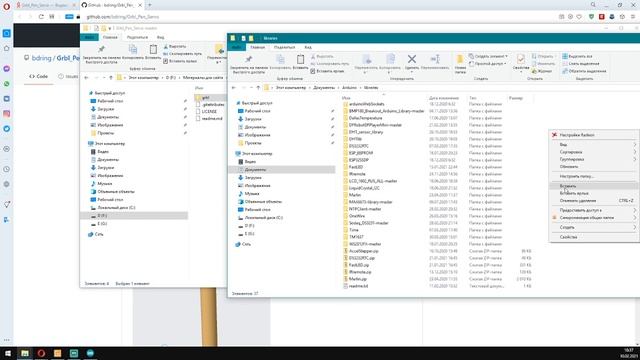
Task: Select the Marlin folder in file list
Action: (352, 195)
